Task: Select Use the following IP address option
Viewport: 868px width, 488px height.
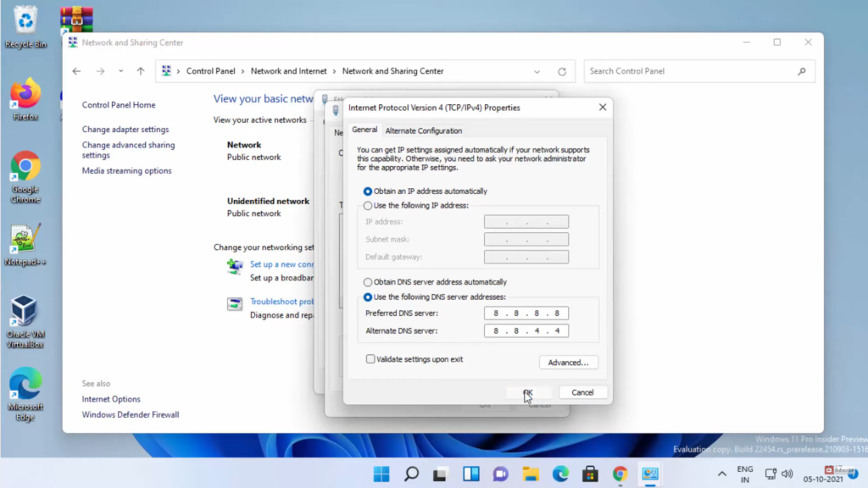Action: coord(368,206)
